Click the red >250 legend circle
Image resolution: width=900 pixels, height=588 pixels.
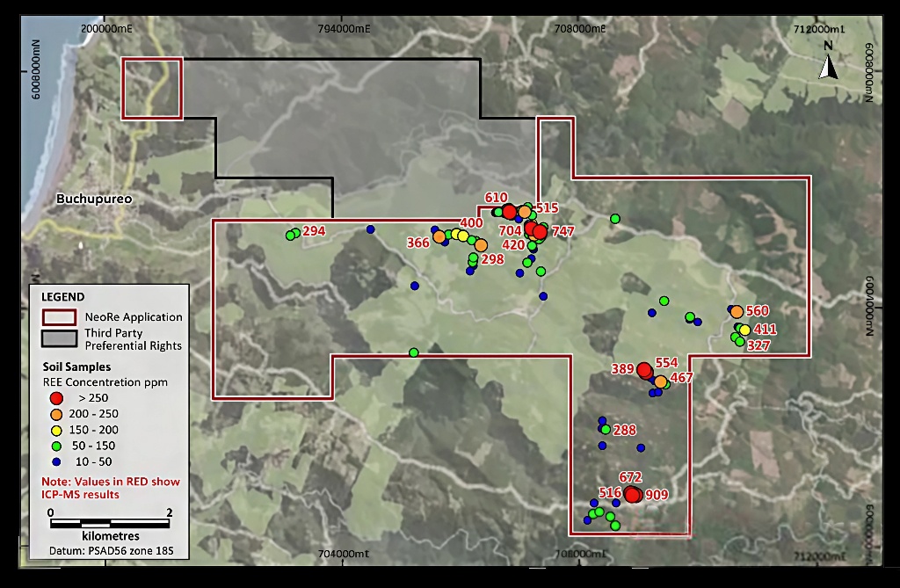(56, 398)
